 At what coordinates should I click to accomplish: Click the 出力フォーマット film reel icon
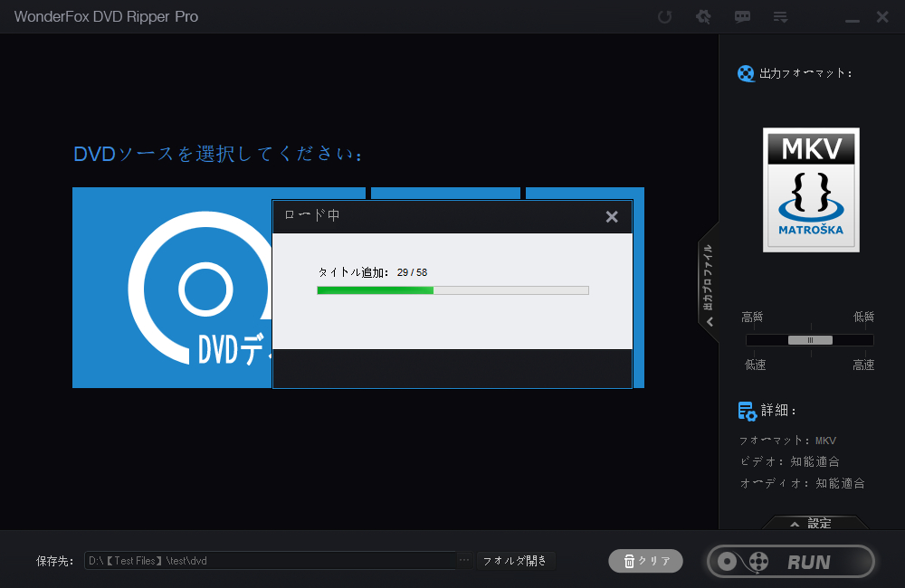[x=746, y=73]
